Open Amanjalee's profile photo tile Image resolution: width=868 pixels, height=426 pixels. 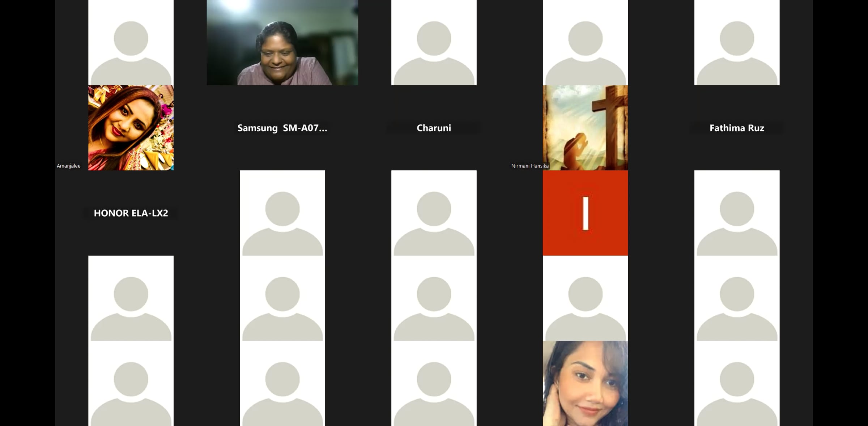[x=131, y=128]
